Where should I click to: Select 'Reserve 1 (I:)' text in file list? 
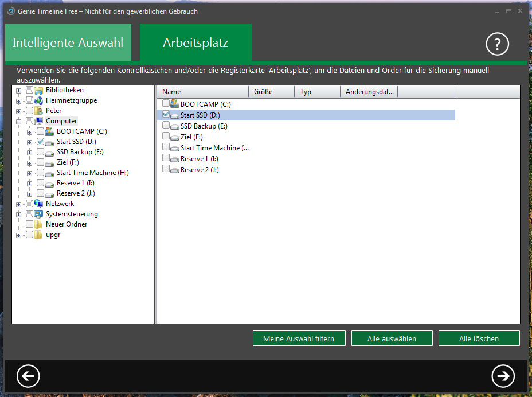(x=199, y=158)
